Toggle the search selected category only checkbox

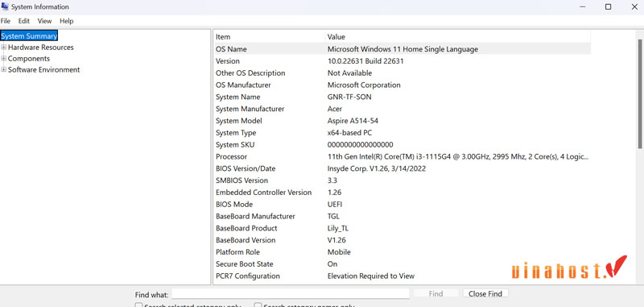tap(138, 305)
